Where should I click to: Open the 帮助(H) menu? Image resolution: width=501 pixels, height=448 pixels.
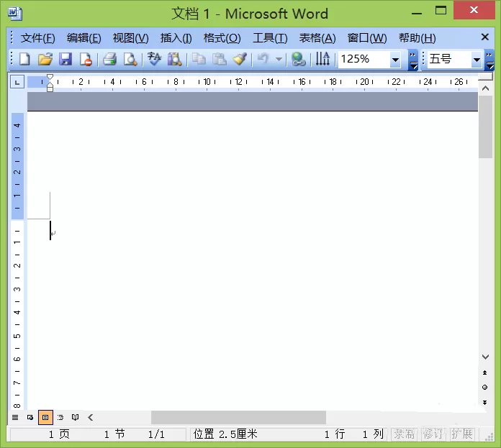pyautogui.click(x=417, y=38)
